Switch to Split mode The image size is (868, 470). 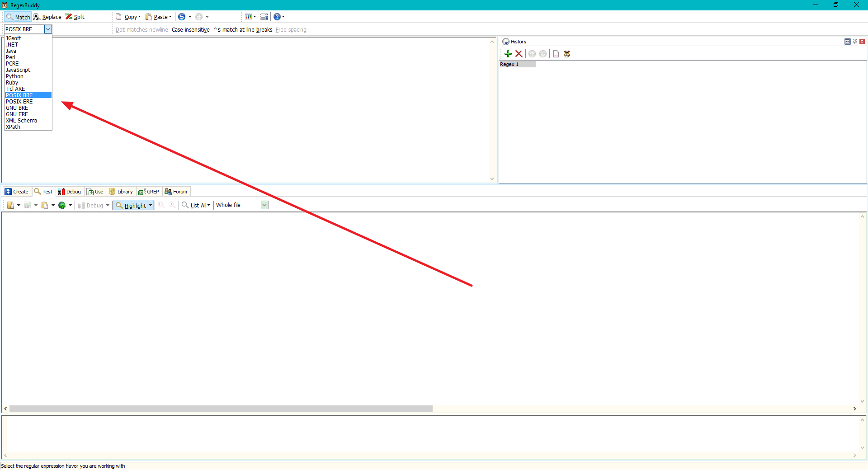(75, 17)
